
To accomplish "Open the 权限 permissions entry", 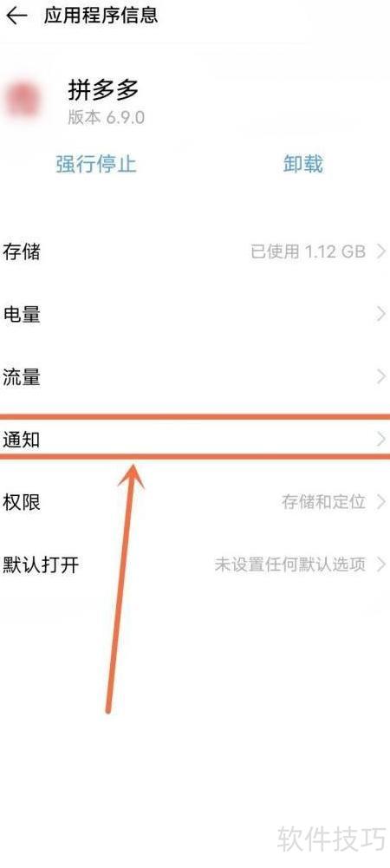I will 195,502.
